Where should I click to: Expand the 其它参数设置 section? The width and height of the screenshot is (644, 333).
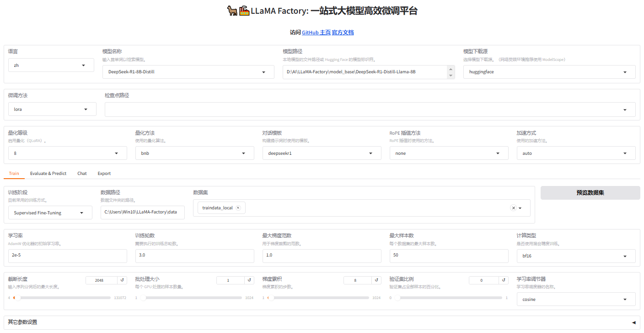[322, 322]
